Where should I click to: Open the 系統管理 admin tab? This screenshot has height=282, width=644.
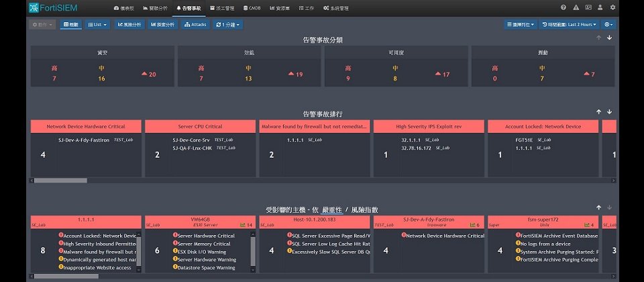(335, 8)
